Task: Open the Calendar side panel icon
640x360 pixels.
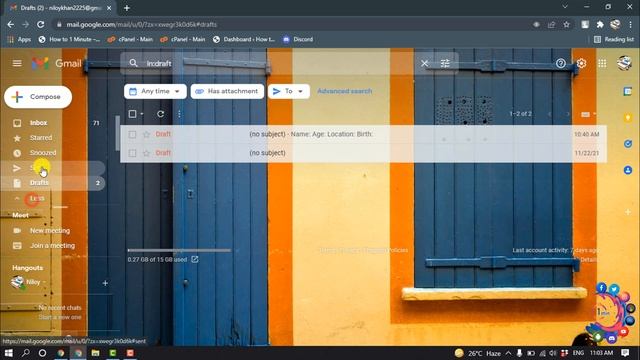Action: point(628,91)
